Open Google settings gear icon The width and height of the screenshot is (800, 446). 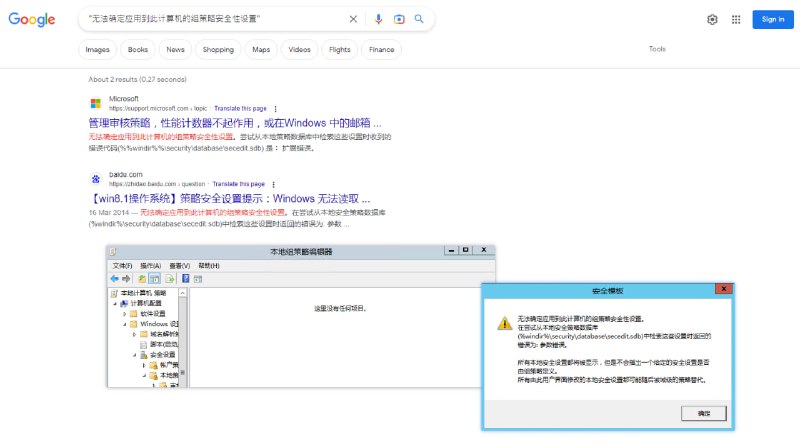click(712, 19)
